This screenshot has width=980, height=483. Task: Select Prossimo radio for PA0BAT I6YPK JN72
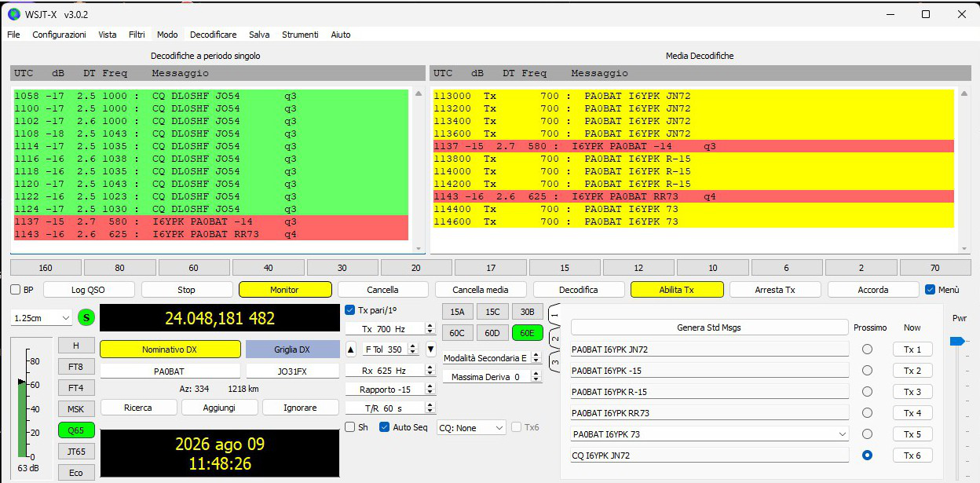868,349
